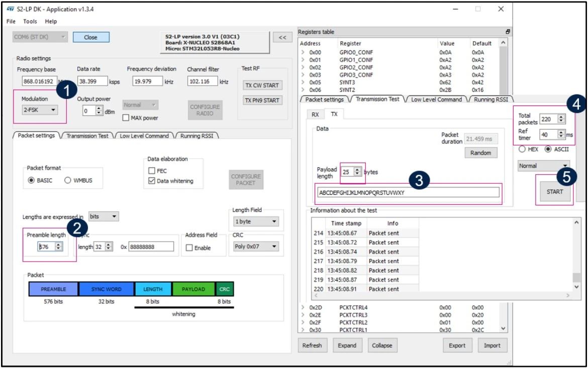Expand register row 0x00 GPIO0_CONF
The width and height of the screenshot is (588, 368).
coord(303,53)
